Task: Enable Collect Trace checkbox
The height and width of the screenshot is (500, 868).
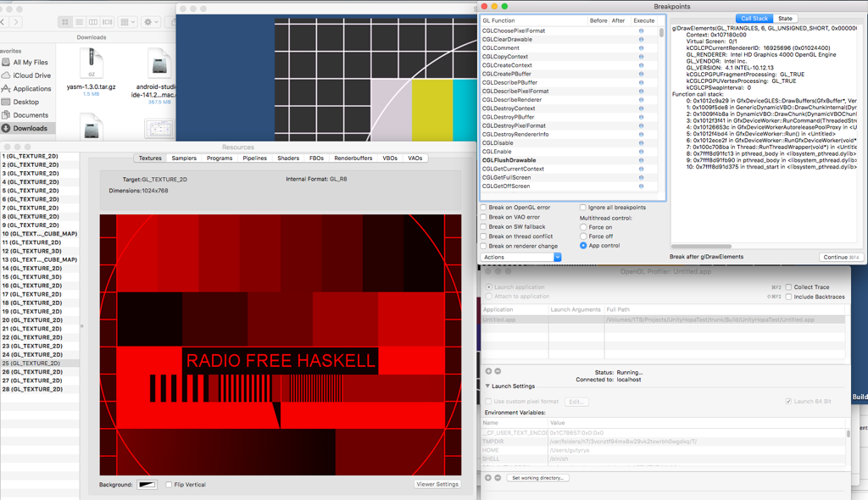Action: pos(788,286)
